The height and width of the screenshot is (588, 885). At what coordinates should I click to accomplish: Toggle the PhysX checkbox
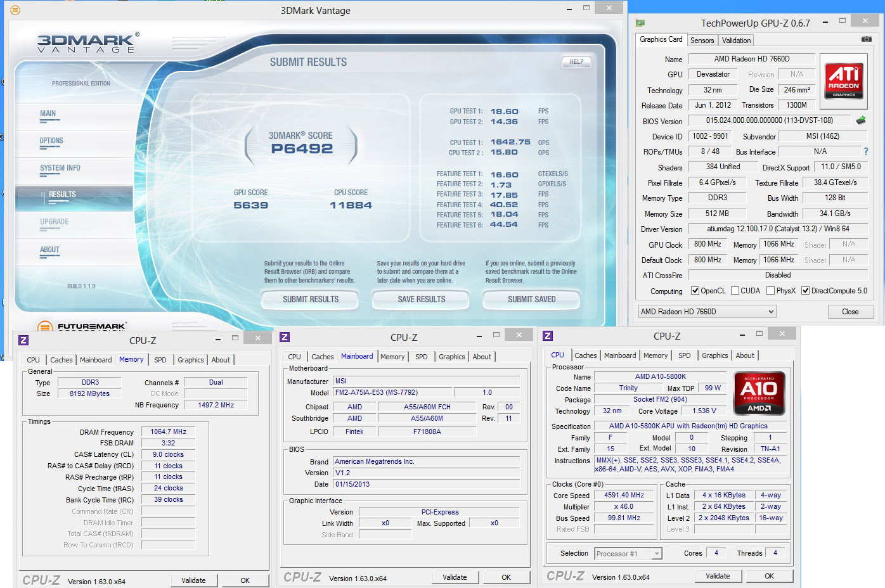point(770,291)
